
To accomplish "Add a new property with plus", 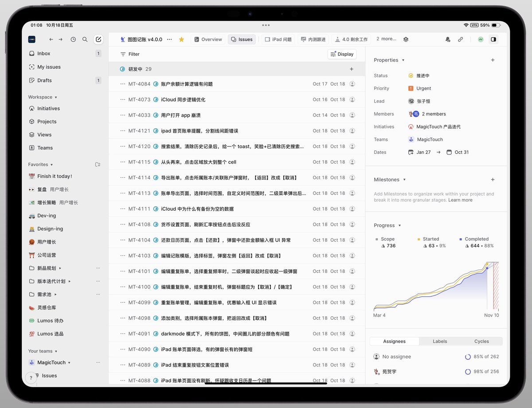I will click(x=493, y=60).
